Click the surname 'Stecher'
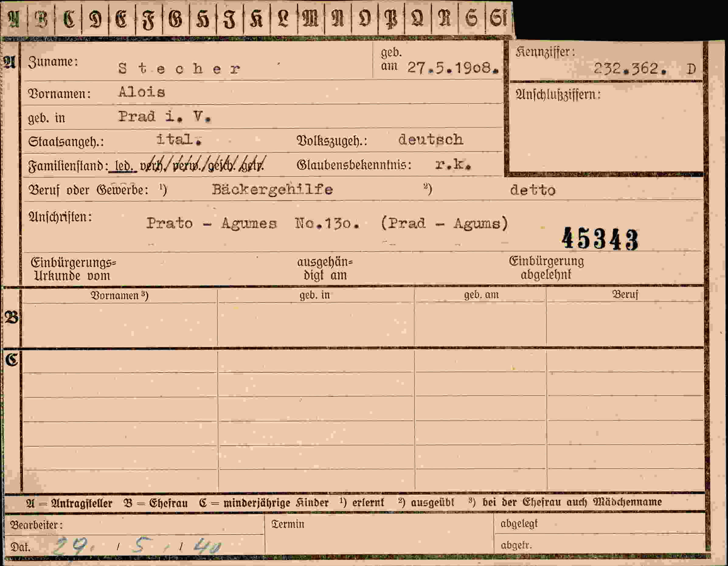The height and width of the screenshot is (566, 728). tap(179, 69)
